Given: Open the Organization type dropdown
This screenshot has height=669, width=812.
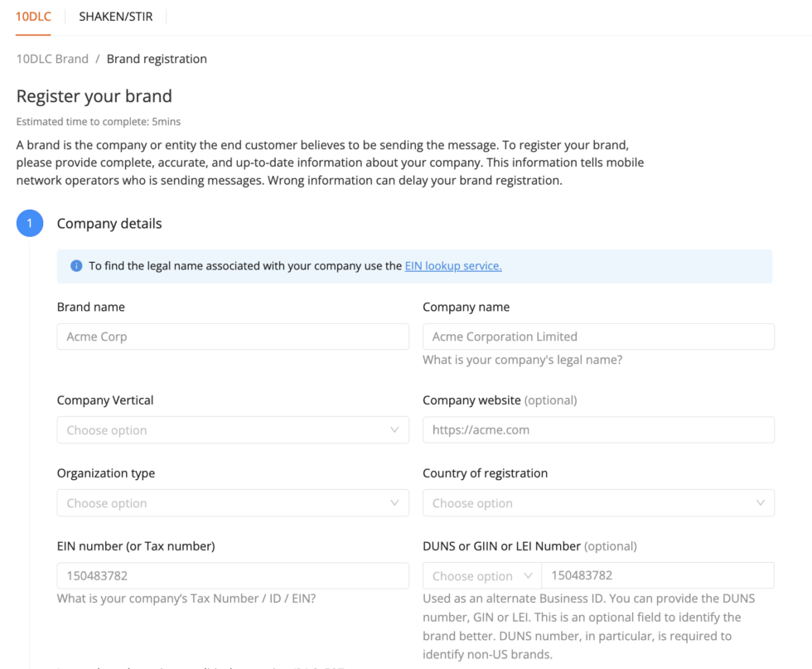Looking at the screenshot, I should (x=232, y=502).
